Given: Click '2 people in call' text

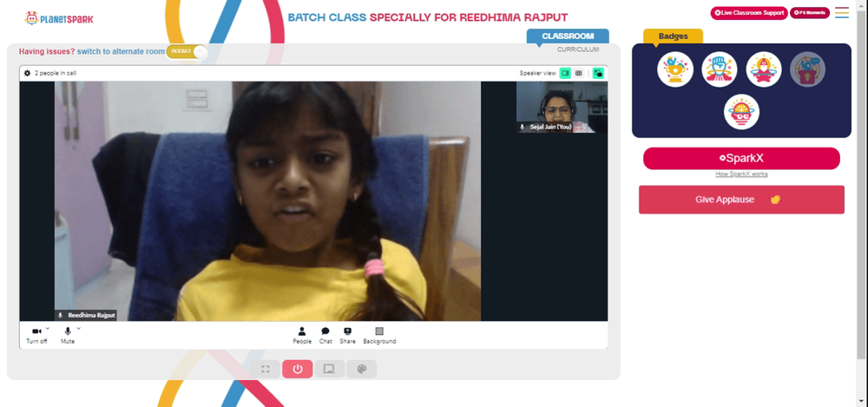Looking at the screenshot, I should pyautogui.click(x=56, y=73).
